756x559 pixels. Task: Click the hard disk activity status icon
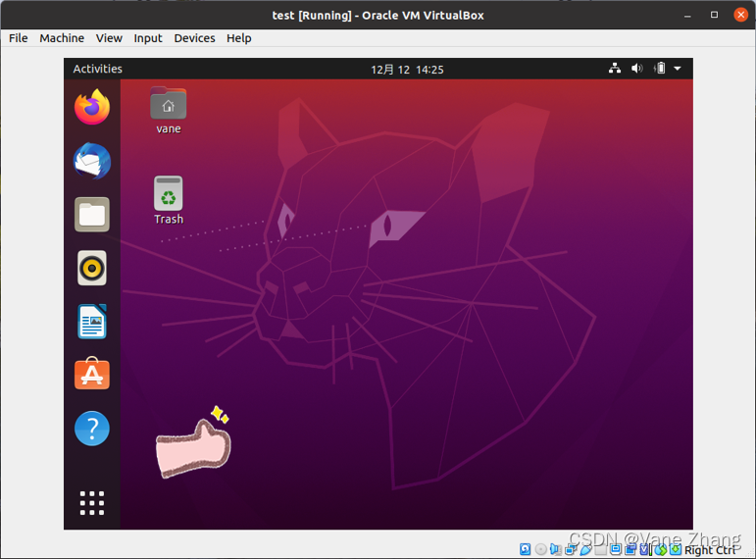525,549
